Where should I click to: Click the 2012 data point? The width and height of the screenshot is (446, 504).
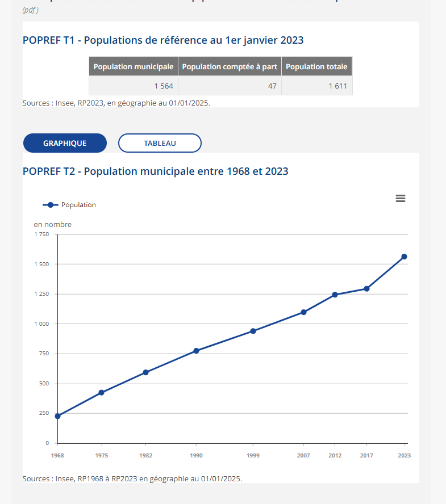[x=334, y=295]
